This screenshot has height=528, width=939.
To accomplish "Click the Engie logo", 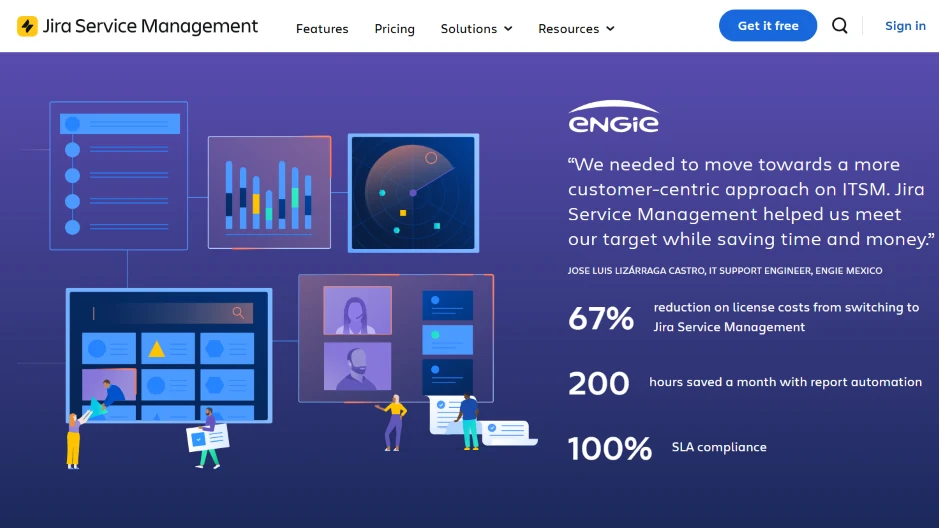I will pyautogui.click(x=613, y=116).
